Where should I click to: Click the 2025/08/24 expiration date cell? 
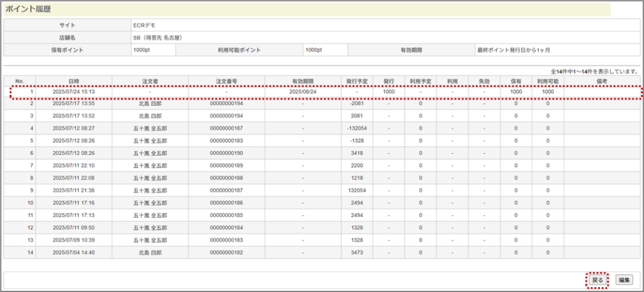pos(303,92)
